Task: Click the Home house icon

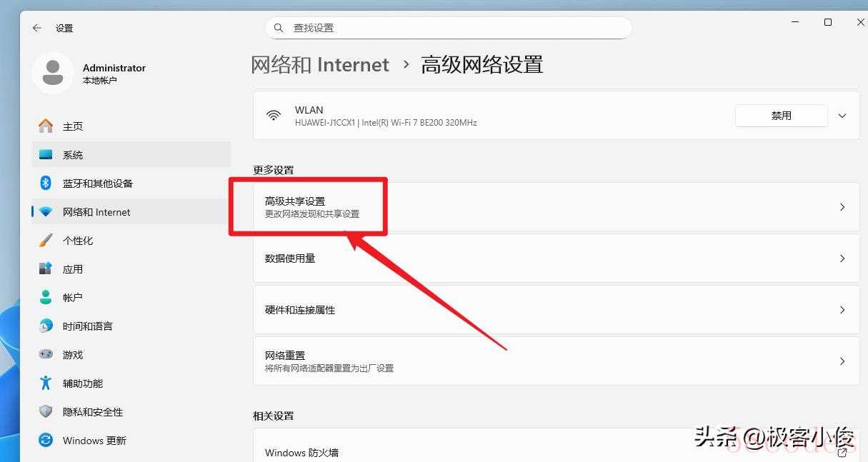Action: coord(46,126)
